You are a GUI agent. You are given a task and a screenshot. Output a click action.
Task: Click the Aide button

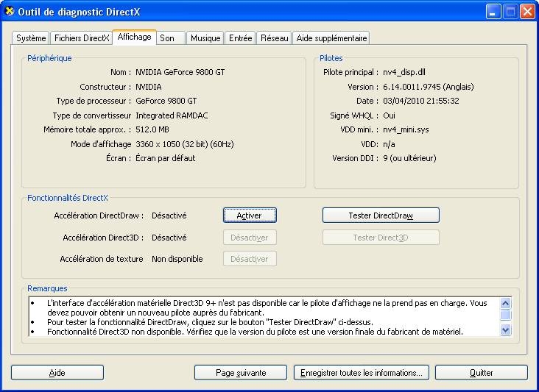point(57,373)
